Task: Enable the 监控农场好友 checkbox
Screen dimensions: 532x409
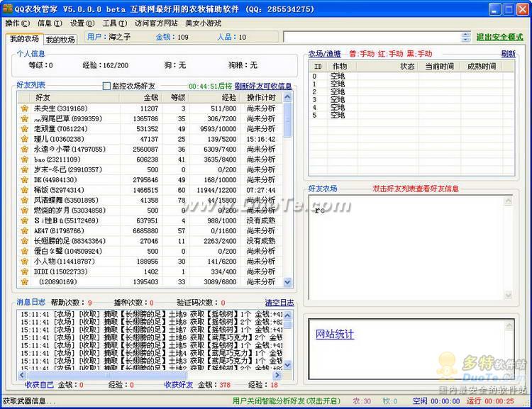Action: (106, 86)
